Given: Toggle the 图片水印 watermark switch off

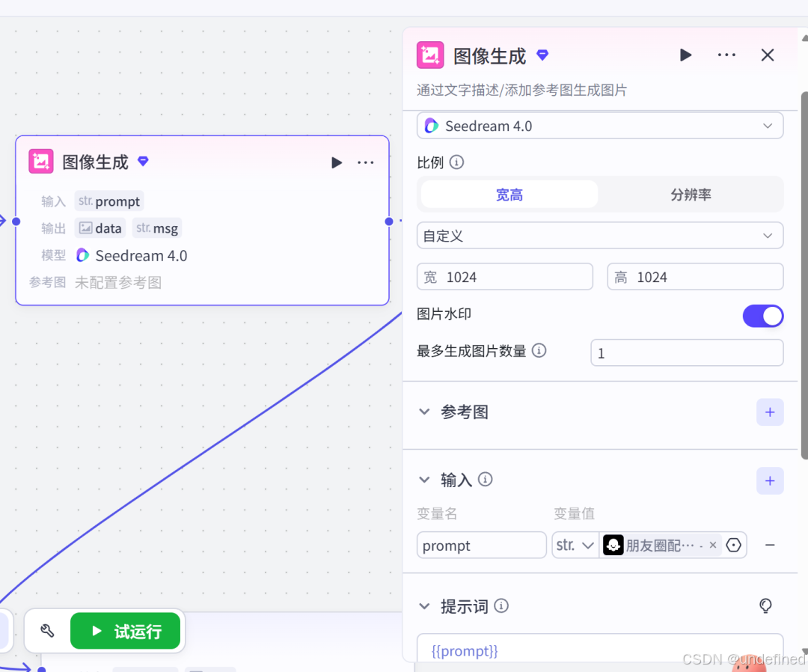Looking at the screenshot, I should 762,316.
